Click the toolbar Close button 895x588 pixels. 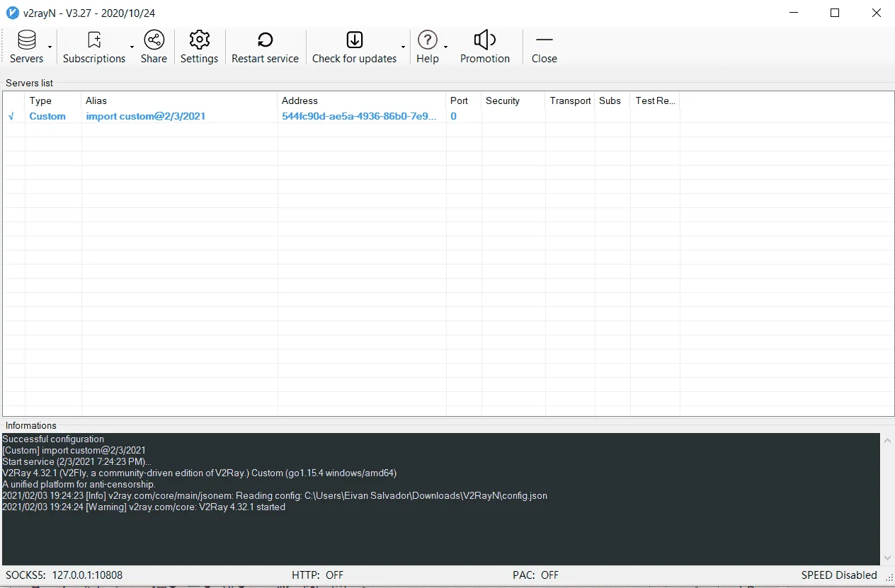(545, 47)
